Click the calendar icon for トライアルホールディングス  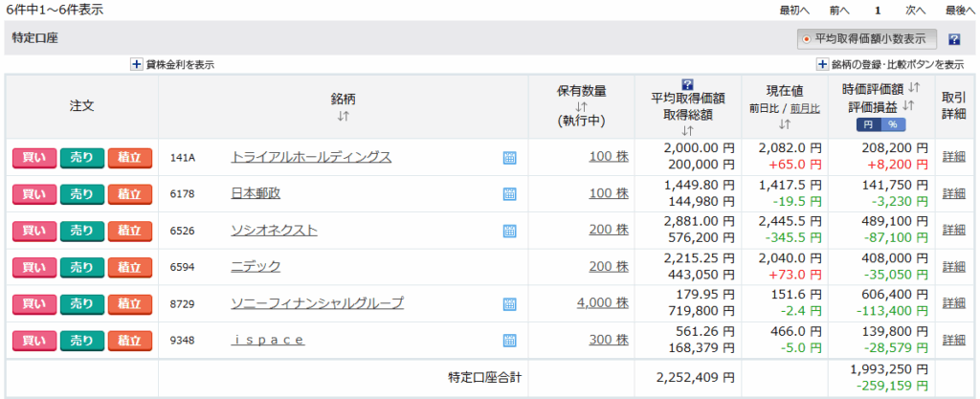tap(509, 158)
